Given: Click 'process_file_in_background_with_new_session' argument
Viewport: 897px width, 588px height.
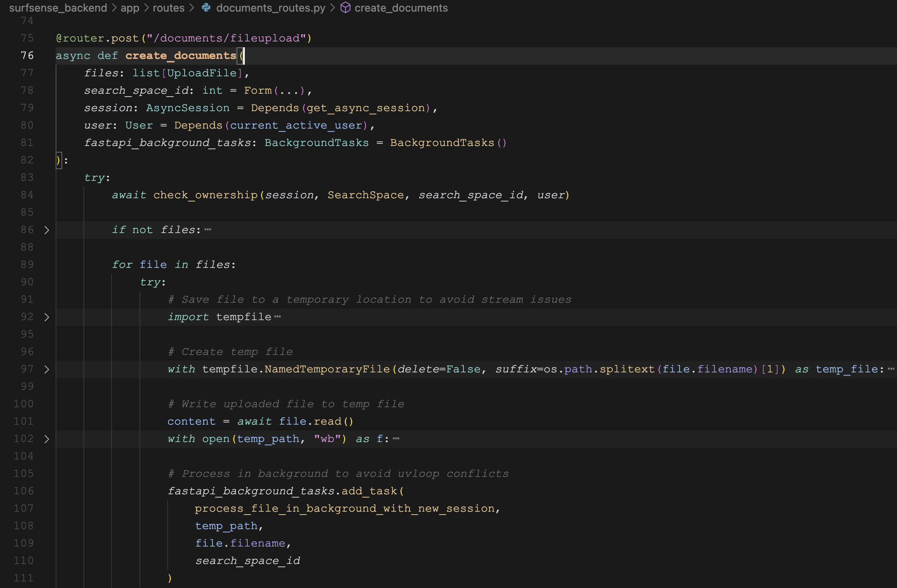Looking at the screenshot, I should pos(345,508).
